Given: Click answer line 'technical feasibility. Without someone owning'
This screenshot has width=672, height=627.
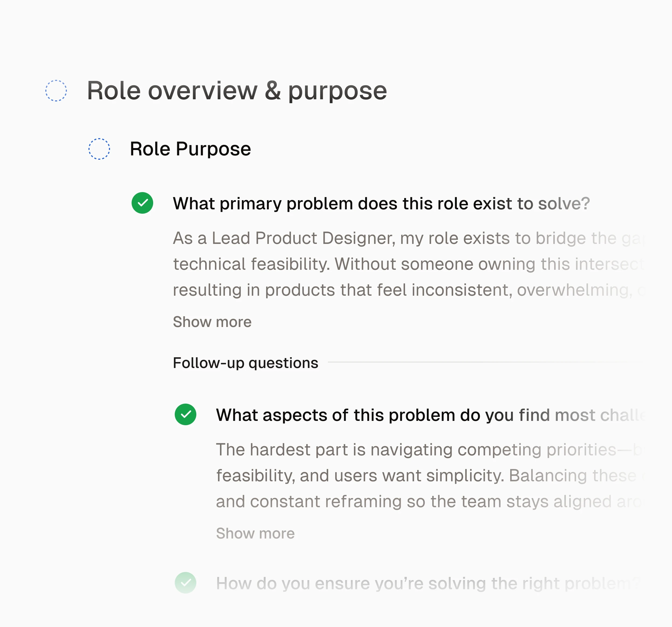Looking at the screenshot, I should 406,264.
